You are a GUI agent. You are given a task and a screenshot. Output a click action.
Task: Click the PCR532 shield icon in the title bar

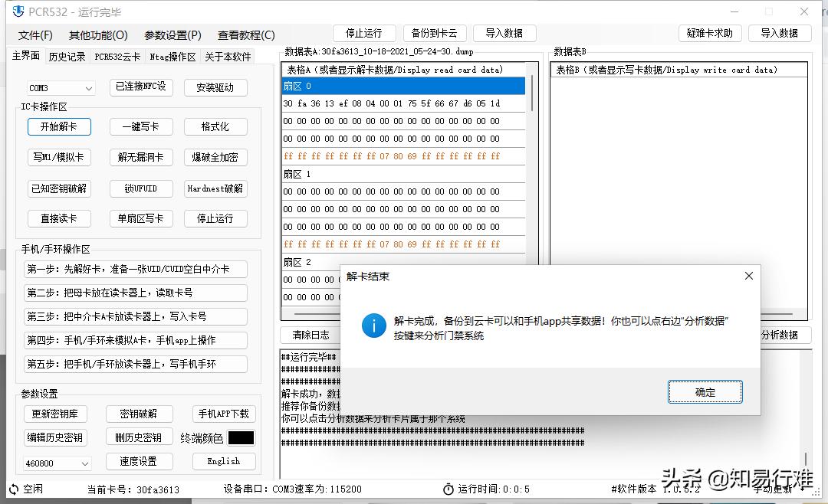pyautogui.click(x=17, y=11)
